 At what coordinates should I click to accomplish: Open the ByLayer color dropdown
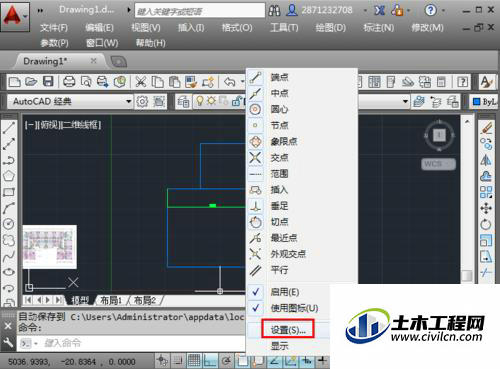(485, 101)
